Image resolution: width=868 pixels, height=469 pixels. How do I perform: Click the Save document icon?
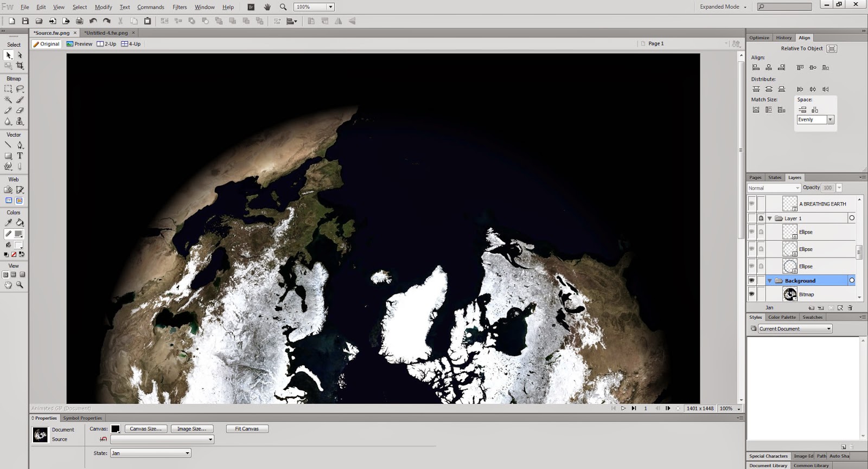[x=25, y=21]
